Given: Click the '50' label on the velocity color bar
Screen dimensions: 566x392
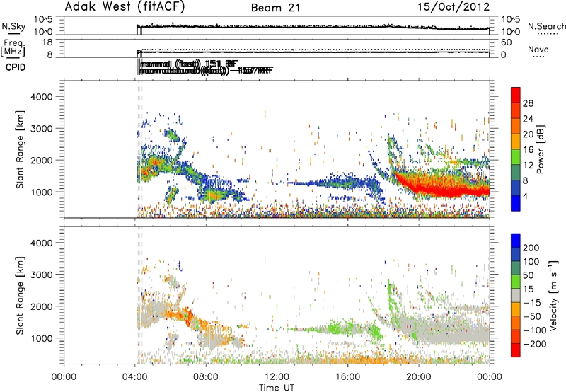Looking at the screenshot, I should [x=528, y=275].
